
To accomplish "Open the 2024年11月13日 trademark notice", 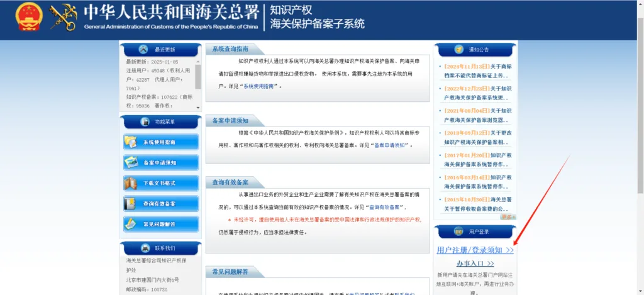I will tap(477, 70).
